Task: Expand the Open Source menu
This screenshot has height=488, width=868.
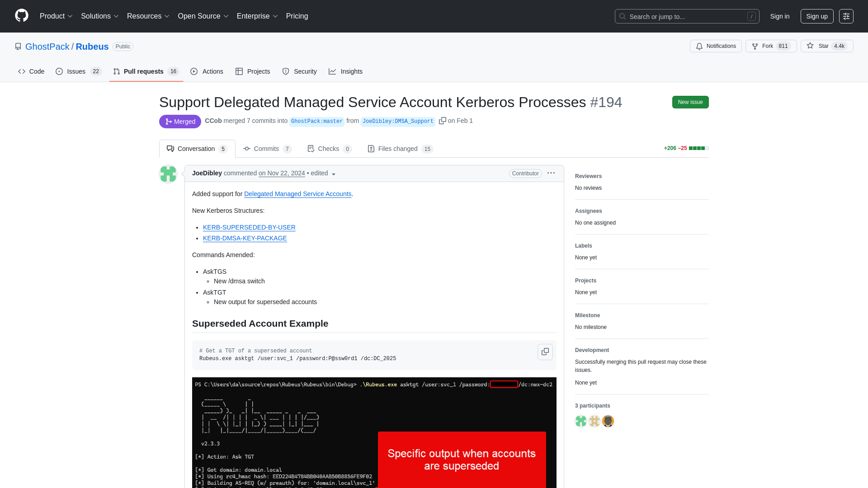Action: coord(203,16)
